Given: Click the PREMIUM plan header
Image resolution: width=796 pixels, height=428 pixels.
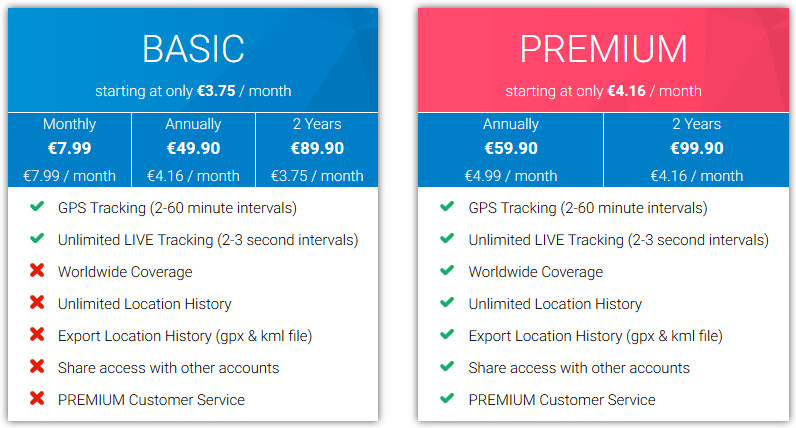Looking at the screenshot, I should [x=604, y=49].
